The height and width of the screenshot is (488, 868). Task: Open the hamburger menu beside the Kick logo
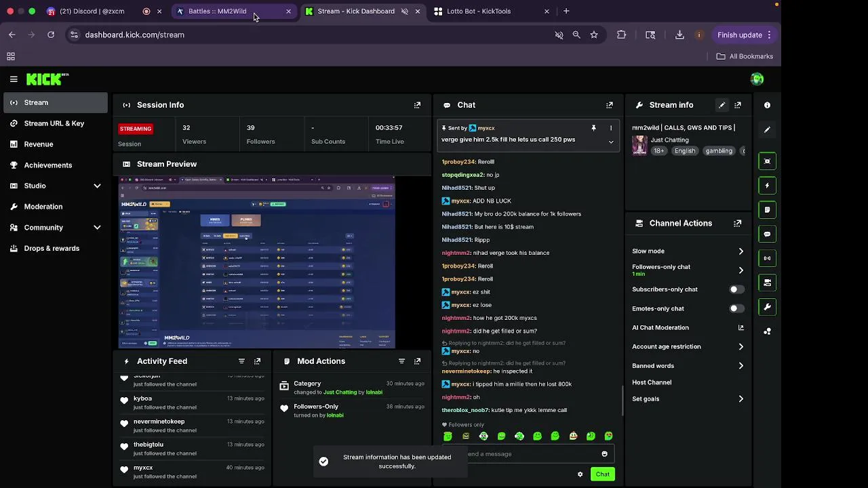14,79
